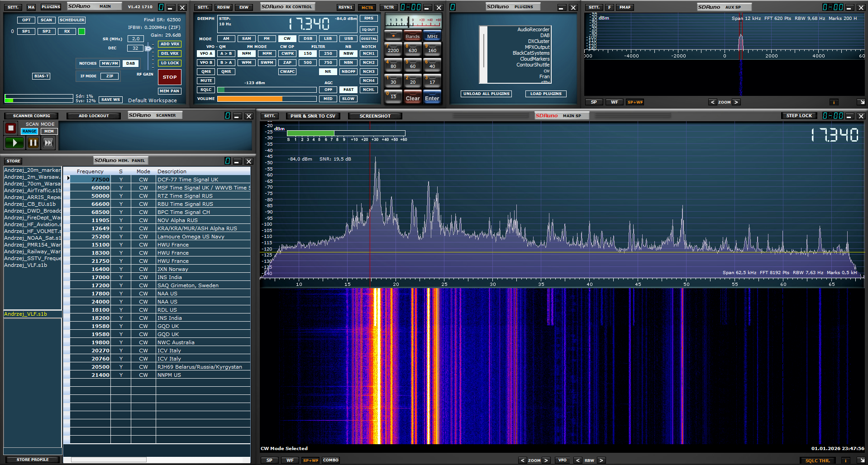Image resolution: width=868 pixels, height=465 pixels.
Task: Click the resize arrow icon in Aux SP panel
Action: (x=861, y=102)
